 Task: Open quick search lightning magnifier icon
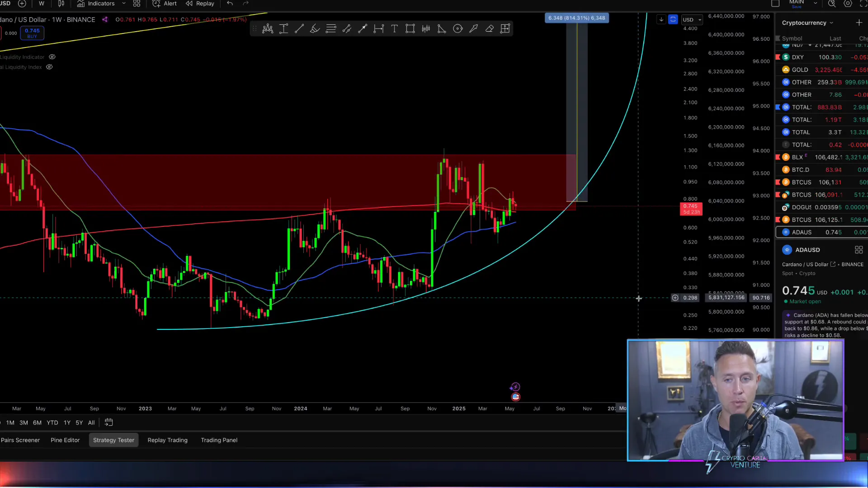point(832,4)
